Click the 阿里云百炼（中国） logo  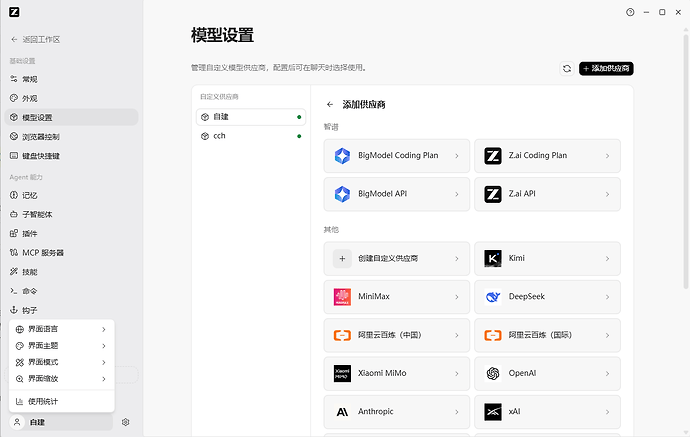click(x=342, y=335)
